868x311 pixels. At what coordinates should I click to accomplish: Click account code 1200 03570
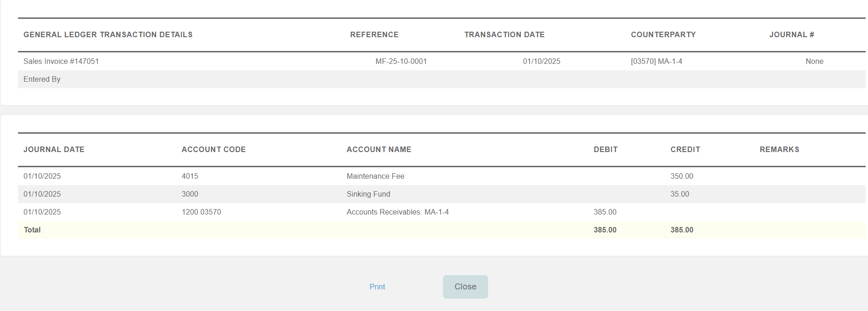coord(201,212)
